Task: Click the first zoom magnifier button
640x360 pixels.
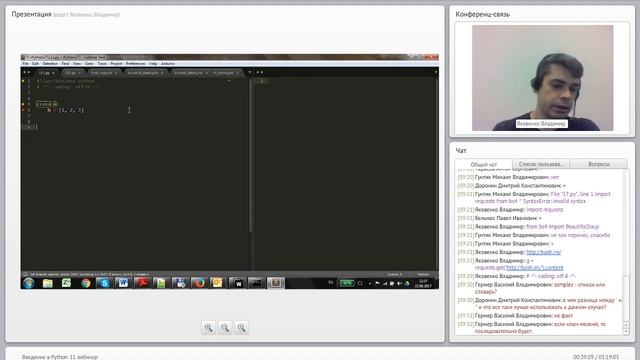Action: [x=209, y=328]
